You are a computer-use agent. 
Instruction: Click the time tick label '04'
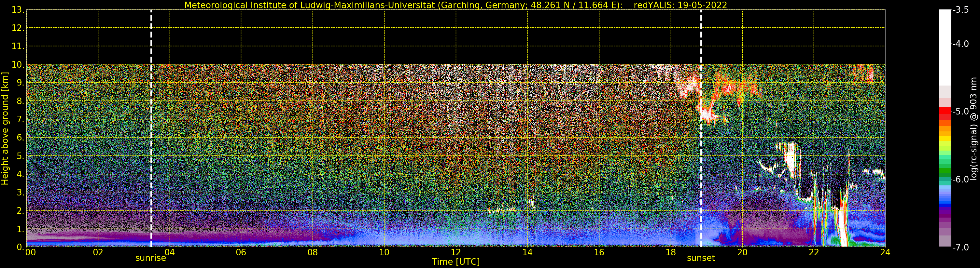click(x=170, y=252)
